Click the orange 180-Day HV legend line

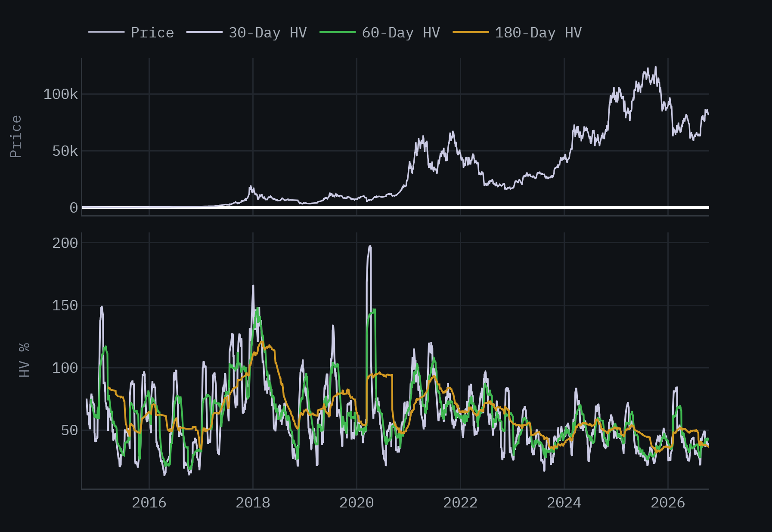pos(471,32)
